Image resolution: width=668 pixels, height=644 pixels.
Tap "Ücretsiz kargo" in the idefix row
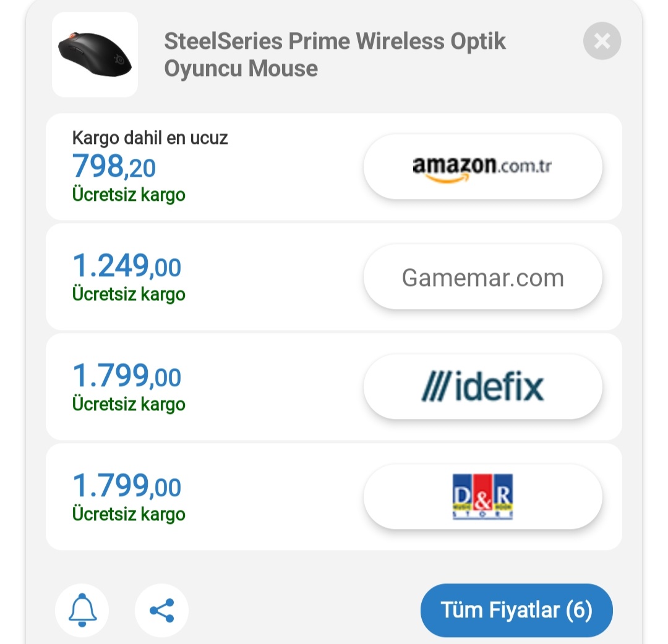coord(129,404)
